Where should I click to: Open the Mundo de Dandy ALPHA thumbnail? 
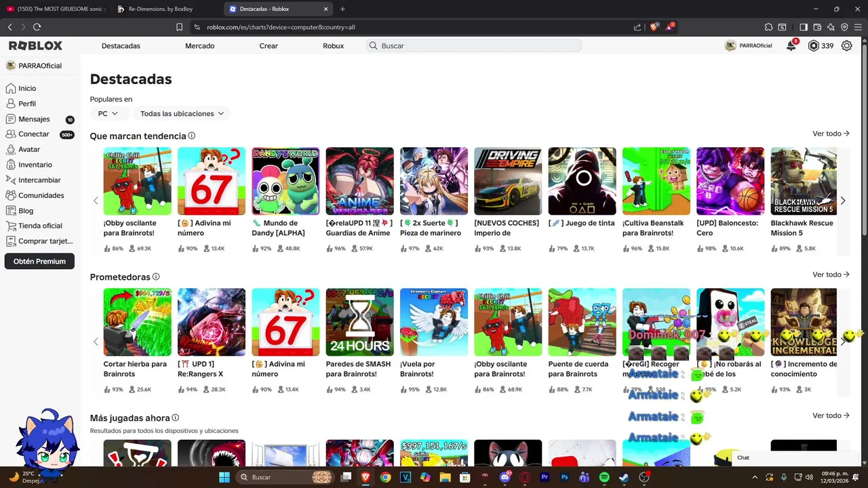pos(285,181)
